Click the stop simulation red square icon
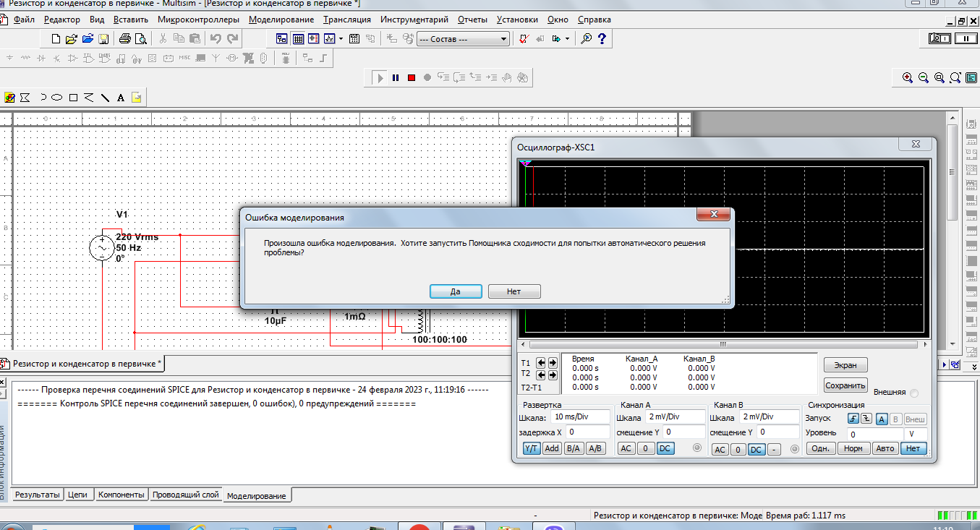The height and width of the screenshot is (530, 980). (x=412, y=77)
